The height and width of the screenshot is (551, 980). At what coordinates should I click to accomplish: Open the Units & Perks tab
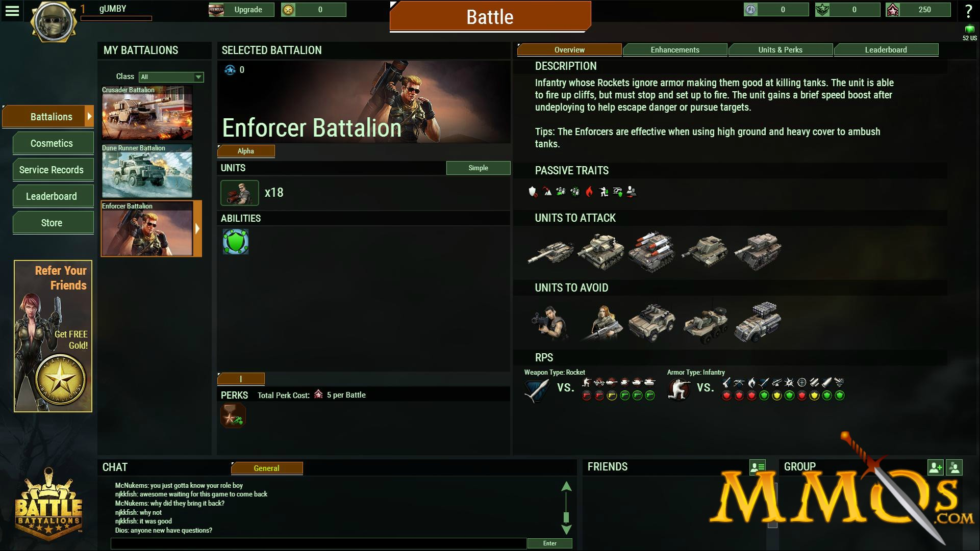pyautogui.click(x=781, y=49)
